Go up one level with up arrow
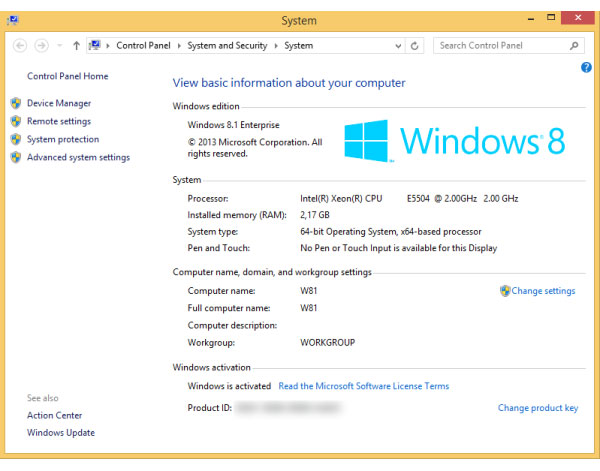The image size is (600, 471). click(x=77, y=46)
